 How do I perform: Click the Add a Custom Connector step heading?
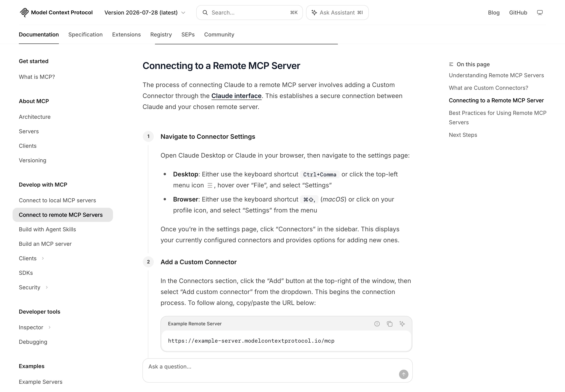pos(198,262)
